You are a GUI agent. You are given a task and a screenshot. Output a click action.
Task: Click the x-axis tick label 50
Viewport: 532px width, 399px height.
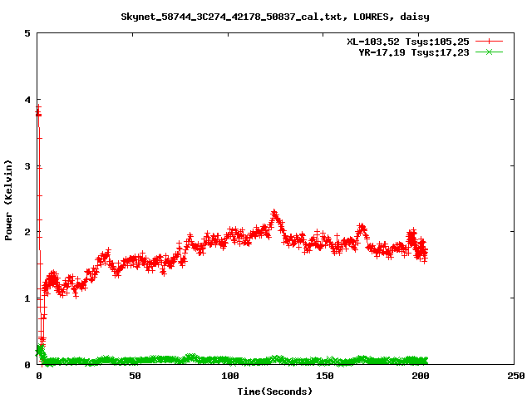click(135, 376)
